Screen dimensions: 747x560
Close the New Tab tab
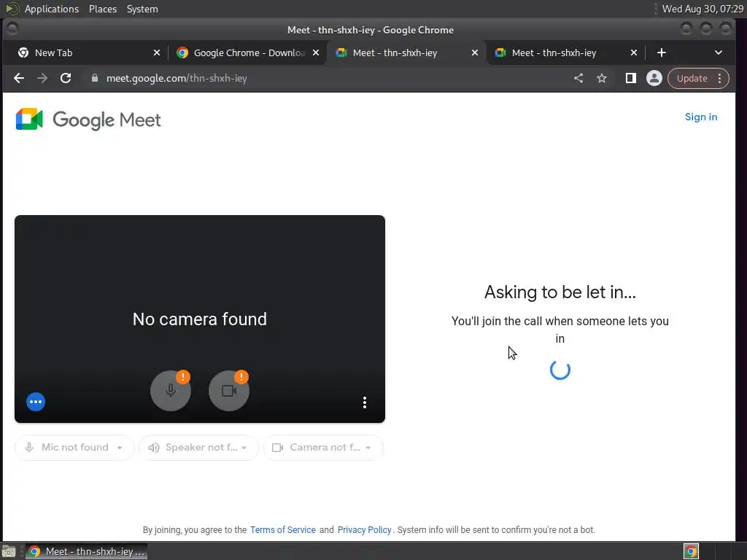157,52
